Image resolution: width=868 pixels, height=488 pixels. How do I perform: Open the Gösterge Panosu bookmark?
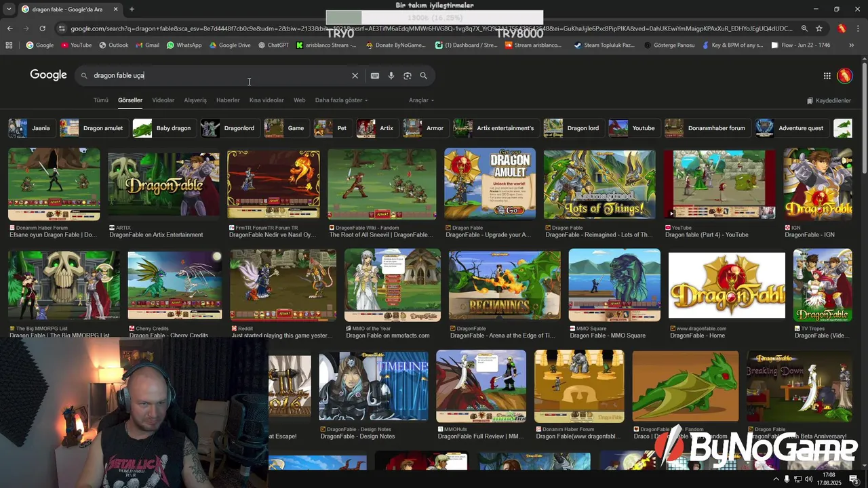click(x=669, y=45)
